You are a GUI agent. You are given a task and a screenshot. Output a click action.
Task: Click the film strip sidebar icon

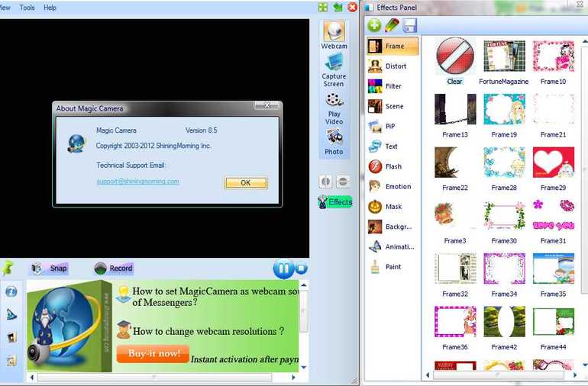point(11,337)
